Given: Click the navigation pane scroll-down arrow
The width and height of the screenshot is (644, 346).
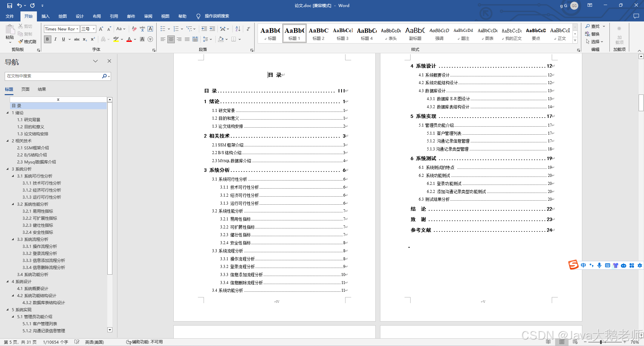Looking at the screenshot, I should [110, 330].
